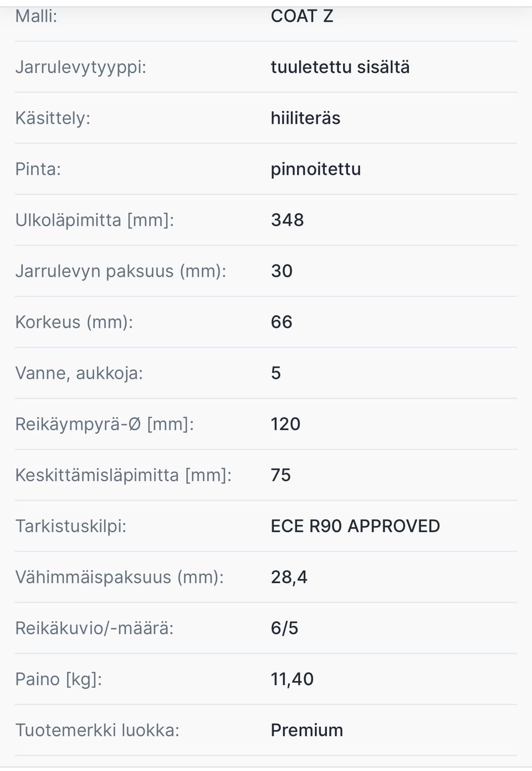This screenshot has width=532, height=771.
Task: Click the Reikäympyrä-Ø value 120
Action: pos(285,424)
